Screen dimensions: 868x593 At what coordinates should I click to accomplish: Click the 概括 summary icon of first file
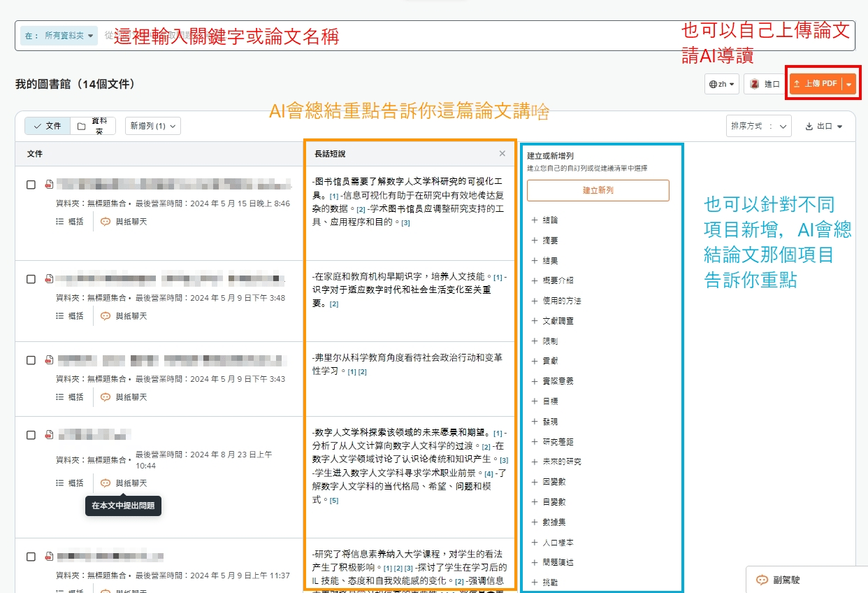coord(60,222)
